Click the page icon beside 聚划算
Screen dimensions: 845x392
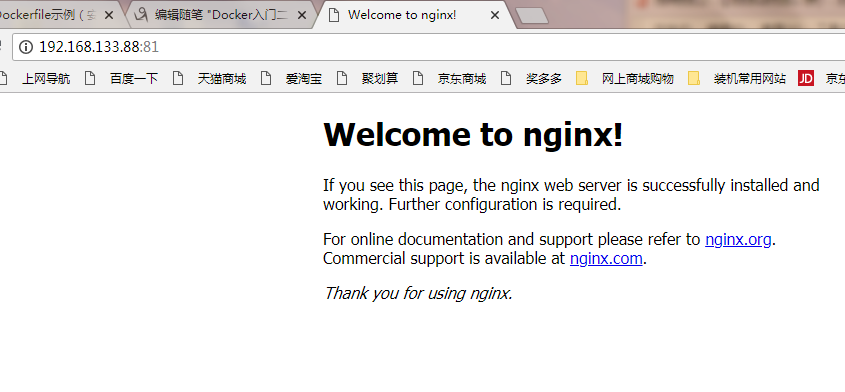coord(342,79)
